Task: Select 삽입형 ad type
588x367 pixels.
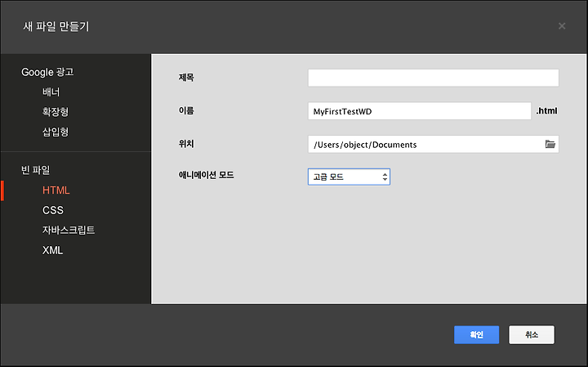Action: coord(56,132)
